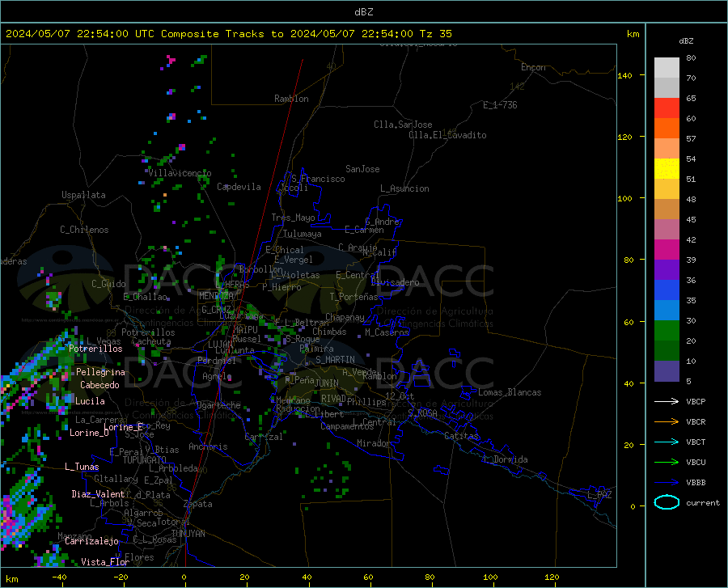Click the Pellegrina map label

(x=100, y=372)
